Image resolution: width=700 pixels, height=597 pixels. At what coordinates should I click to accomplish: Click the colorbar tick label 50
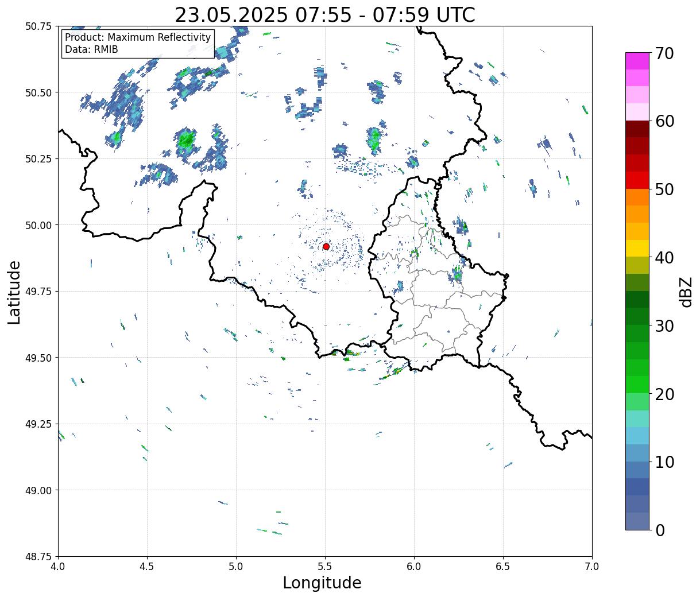point(664,189)
